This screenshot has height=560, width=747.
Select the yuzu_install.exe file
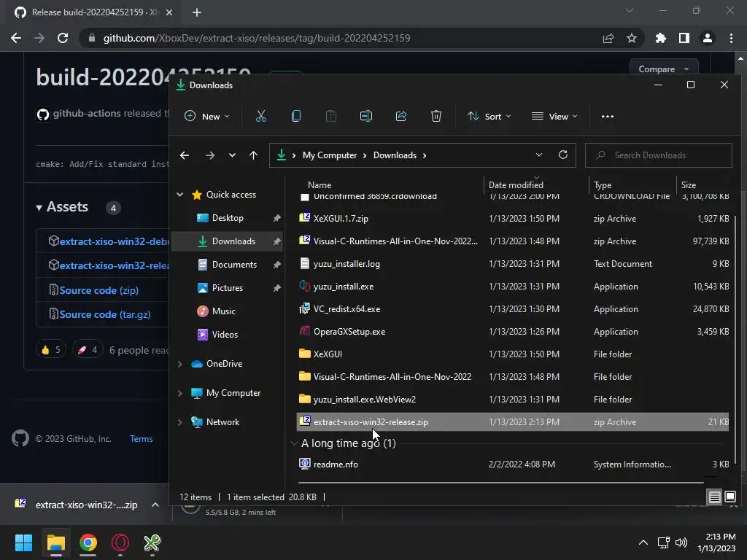coord(513,287)
